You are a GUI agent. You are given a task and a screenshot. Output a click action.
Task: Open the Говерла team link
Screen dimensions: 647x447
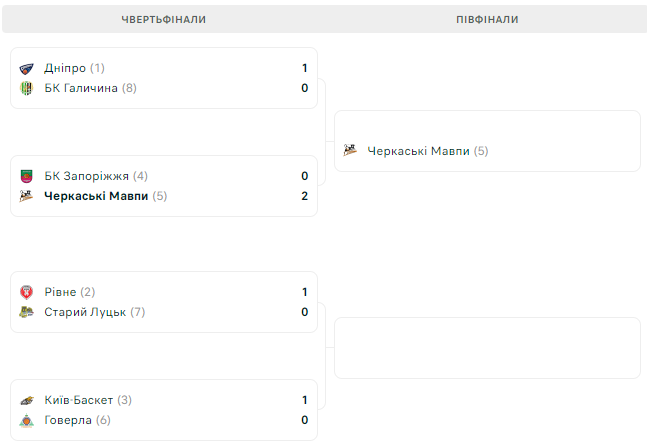(68, 420)
